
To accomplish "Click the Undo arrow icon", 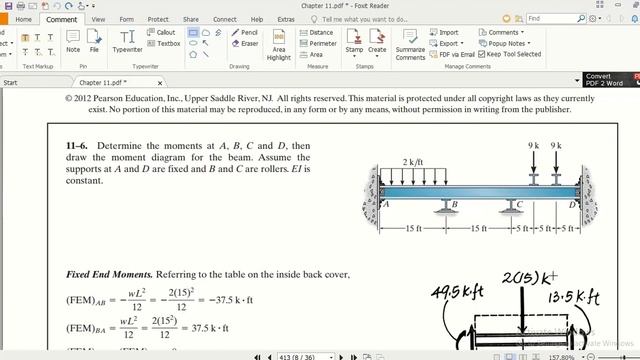I will coord(57,6).
